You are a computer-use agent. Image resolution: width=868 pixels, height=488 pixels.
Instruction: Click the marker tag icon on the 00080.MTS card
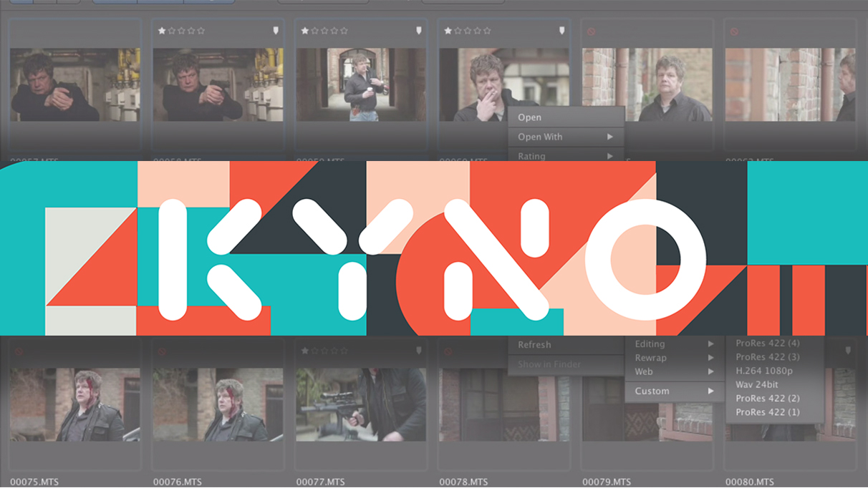click(848, 351)
